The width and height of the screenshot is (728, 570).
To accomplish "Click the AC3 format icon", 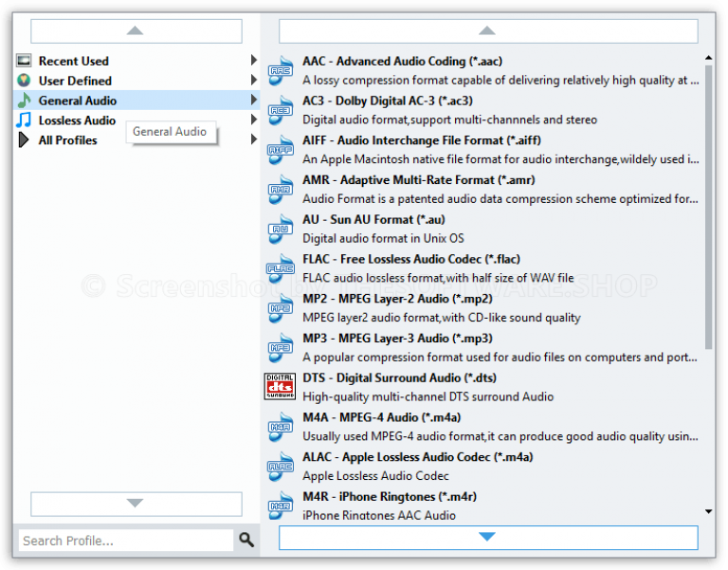I will pos(281,110).
